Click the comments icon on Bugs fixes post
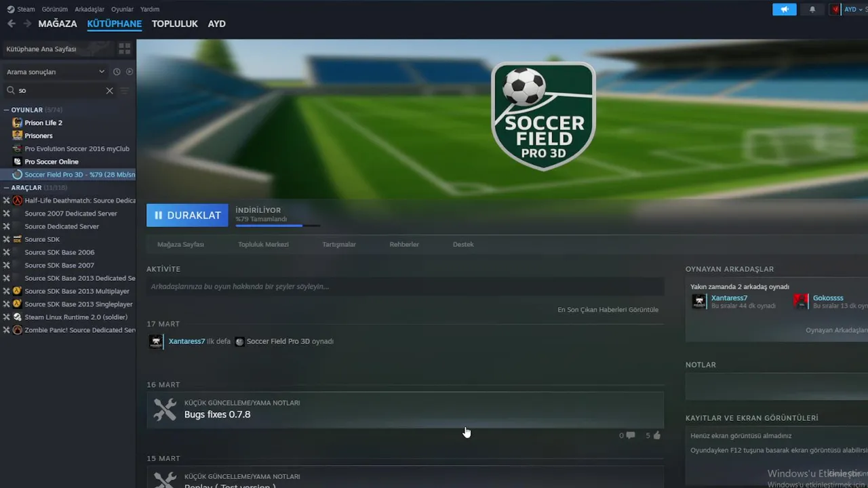Image resolution: width=868 pixels, height=488 pixels. tap(631, 435)
